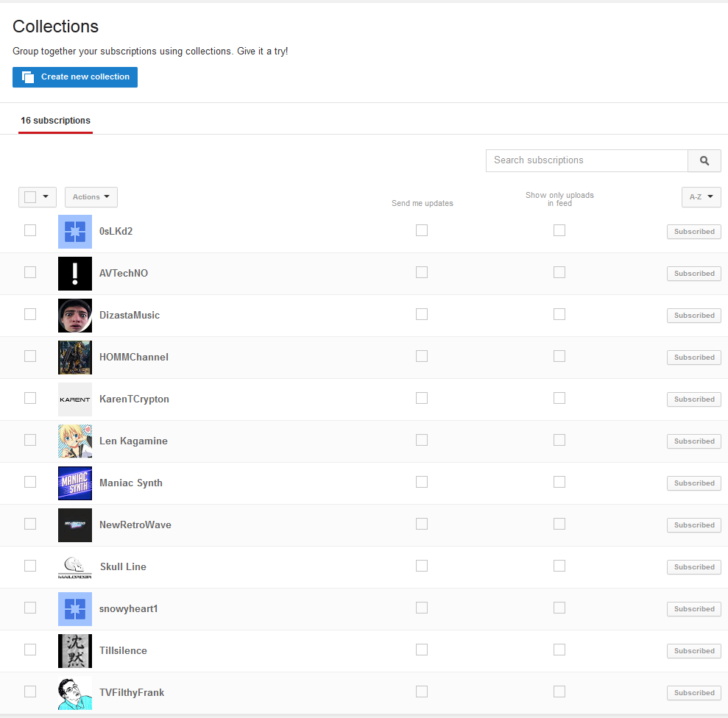This screenshot has width=728, height=718.
Task: Show only uploads in feed for Maniac Synth
Action: pyautogui.click(x=559, y=482)
